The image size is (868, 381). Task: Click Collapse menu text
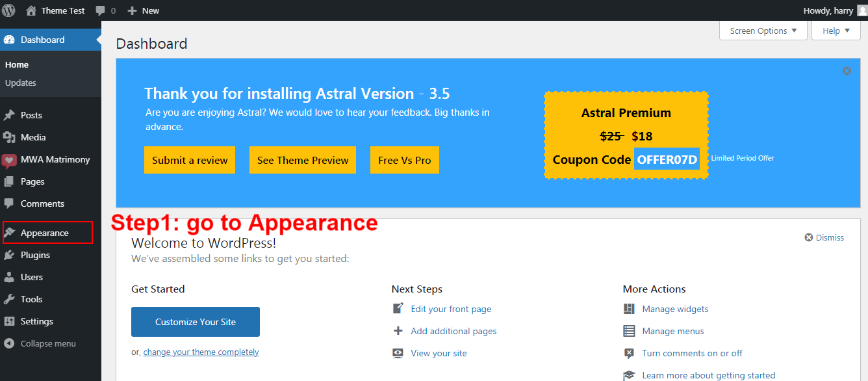48,343
